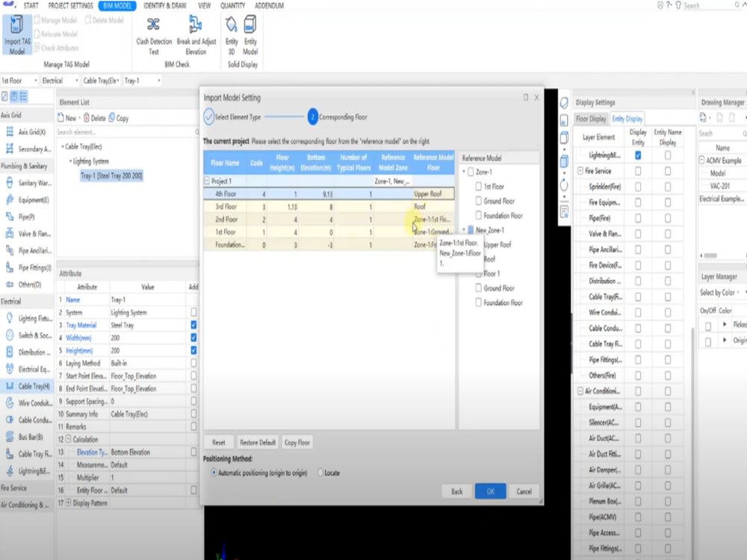The height and width of the screenshot is (560, 747).
Task: Check Entity Name Display for Lightning layer
Action: (669, 155)
